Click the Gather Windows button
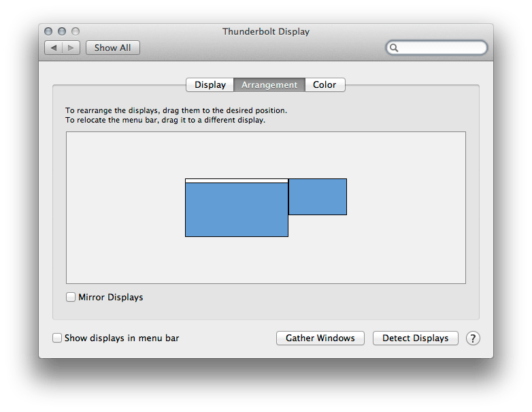532x412 pixels. [320, 338]
